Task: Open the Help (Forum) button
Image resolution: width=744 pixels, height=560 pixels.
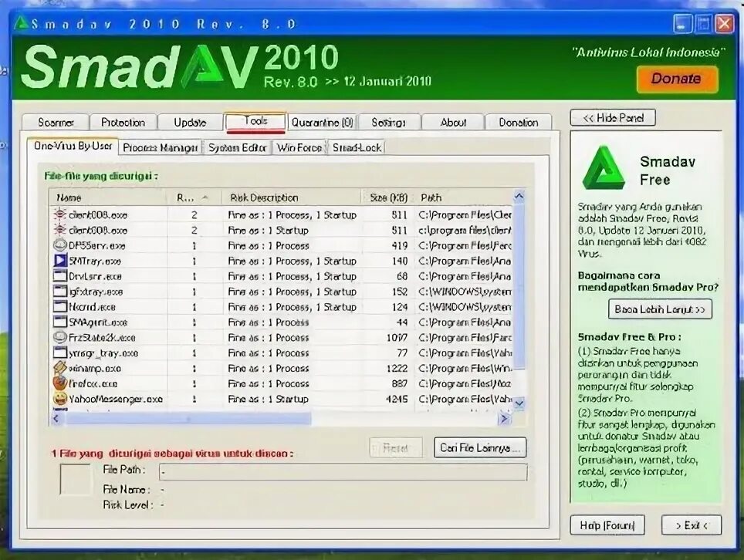Action: (607, 525)
